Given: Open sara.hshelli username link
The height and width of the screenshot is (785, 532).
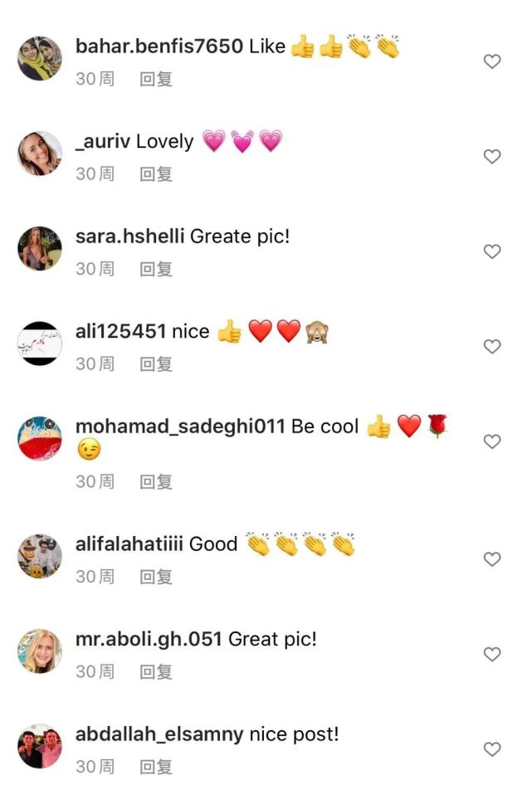Looking at the screenshot, I should [129, 236].
